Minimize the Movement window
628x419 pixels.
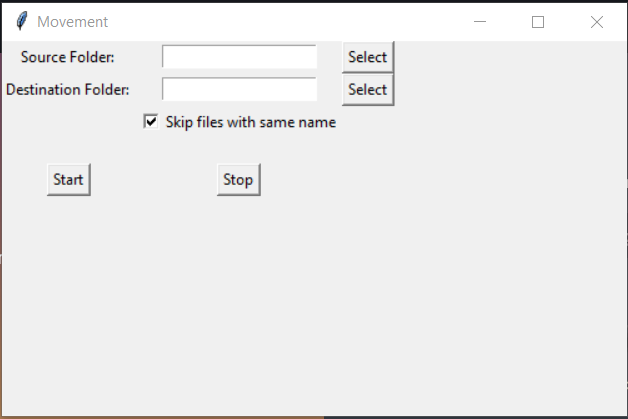click(x=480, y=22)
